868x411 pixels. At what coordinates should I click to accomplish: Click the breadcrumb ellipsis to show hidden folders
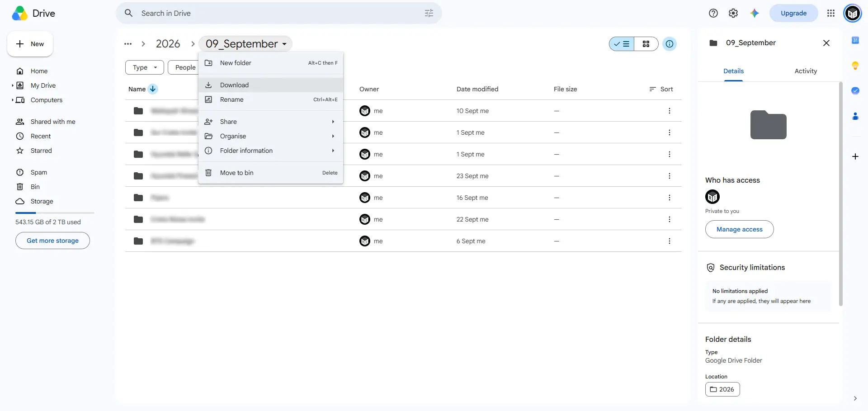coord(128,44)
